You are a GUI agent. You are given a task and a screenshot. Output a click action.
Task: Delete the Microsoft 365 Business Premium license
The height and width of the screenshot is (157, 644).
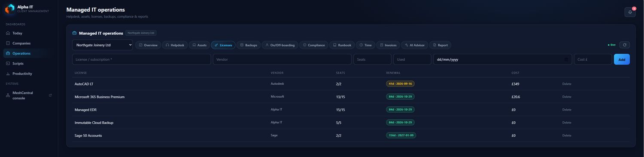(x=567, y=97)
